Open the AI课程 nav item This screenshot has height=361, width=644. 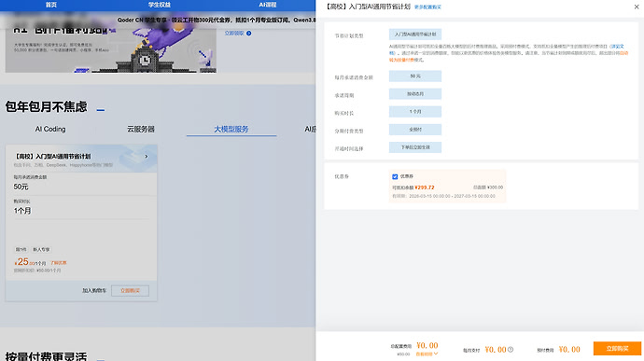(267, 5)
